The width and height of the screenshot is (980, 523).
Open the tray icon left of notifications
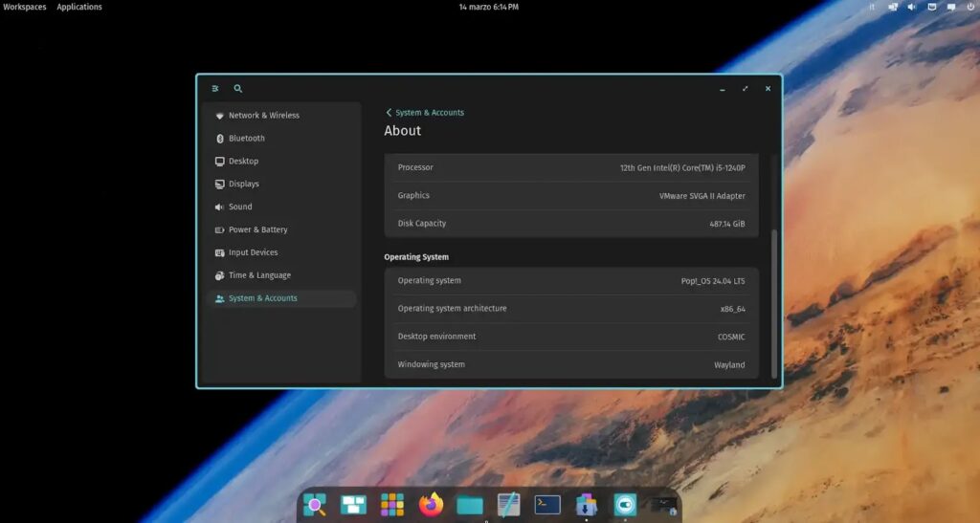tap(932, 7)
